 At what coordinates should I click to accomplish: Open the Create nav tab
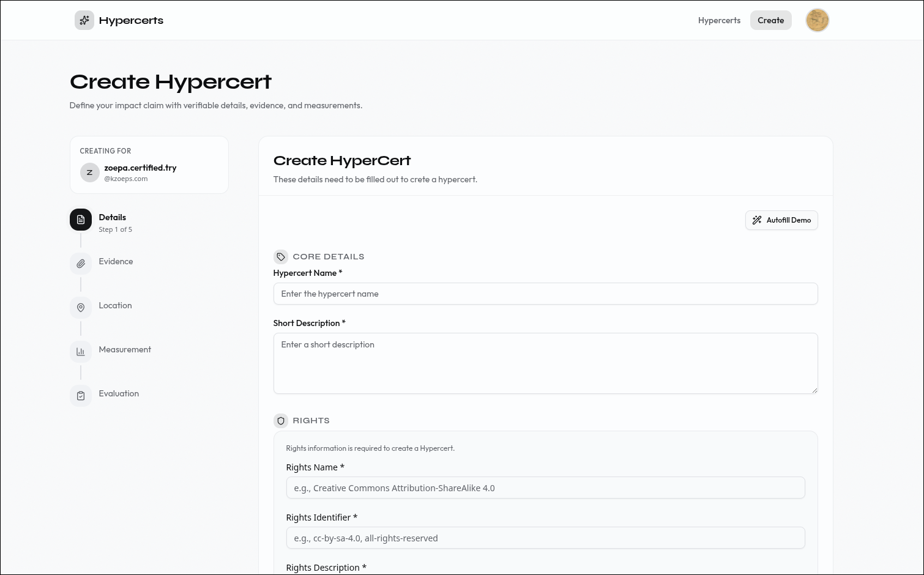[x=770, y=20]
